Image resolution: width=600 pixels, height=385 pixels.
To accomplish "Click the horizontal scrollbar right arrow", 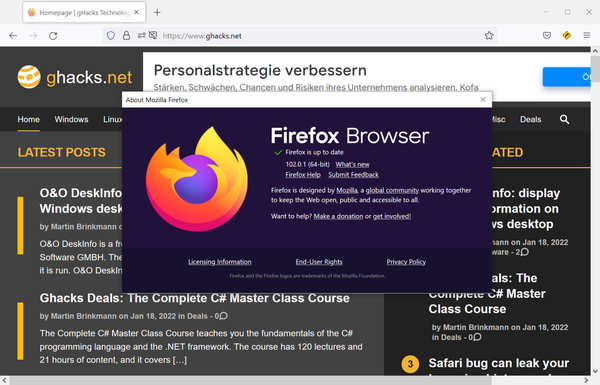I will point(586,380).
